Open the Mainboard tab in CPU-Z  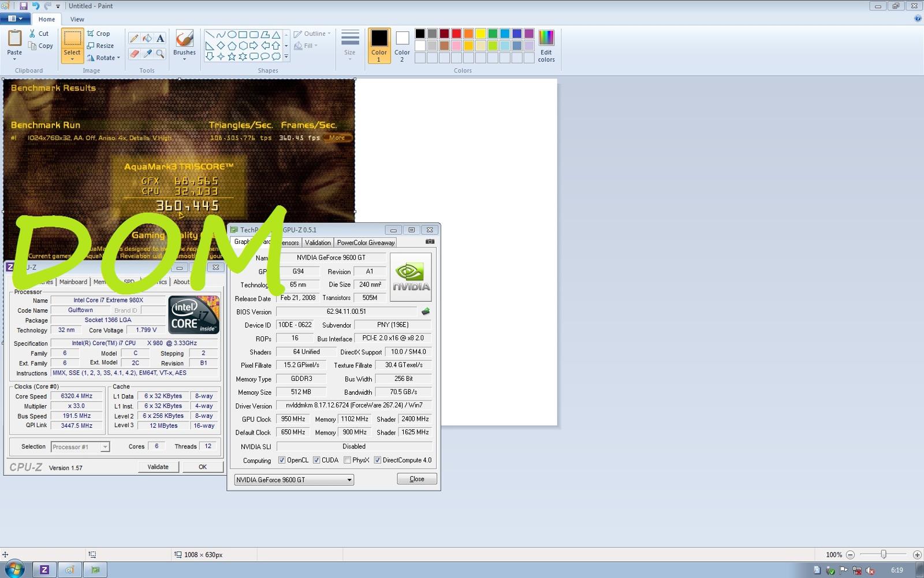73,282
